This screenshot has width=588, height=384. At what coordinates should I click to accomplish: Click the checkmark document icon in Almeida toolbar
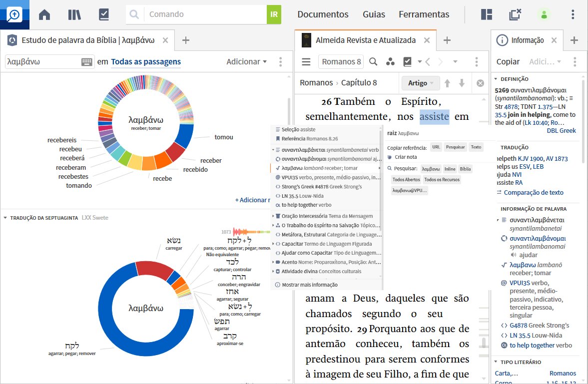(x=407, y=61)
